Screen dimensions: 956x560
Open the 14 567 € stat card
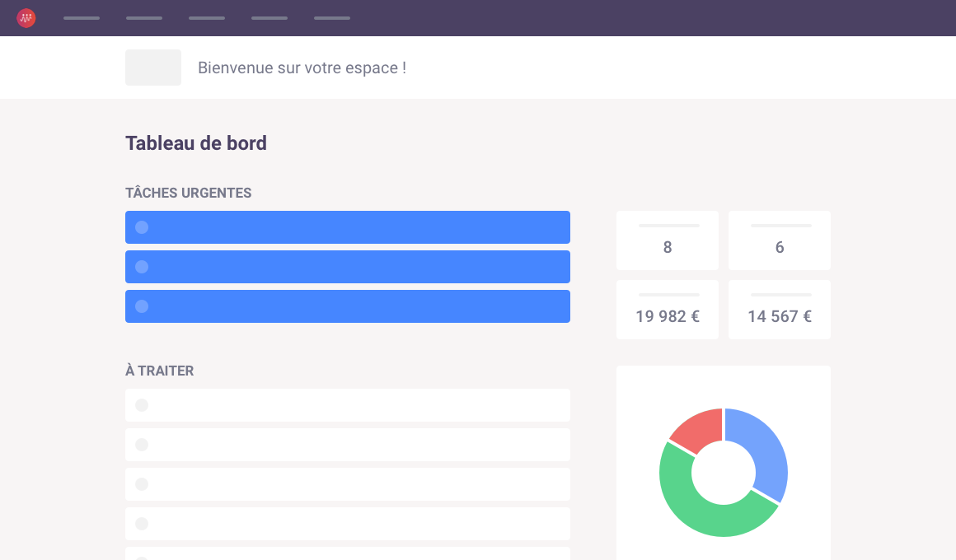tap(780, 310)
